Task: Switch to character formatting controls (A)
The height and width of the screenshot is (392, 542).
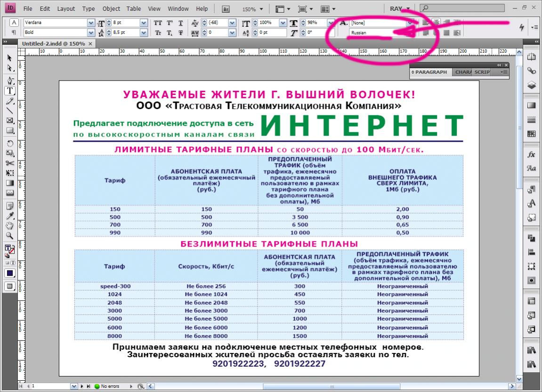Action: (x=14, y=23)
